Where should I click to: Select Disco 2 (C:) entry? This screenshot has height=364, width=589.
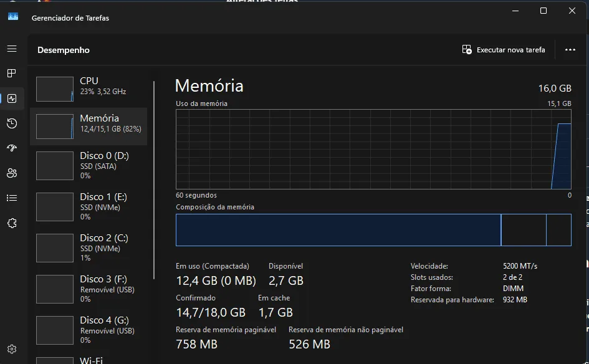(x=89, y=247)
